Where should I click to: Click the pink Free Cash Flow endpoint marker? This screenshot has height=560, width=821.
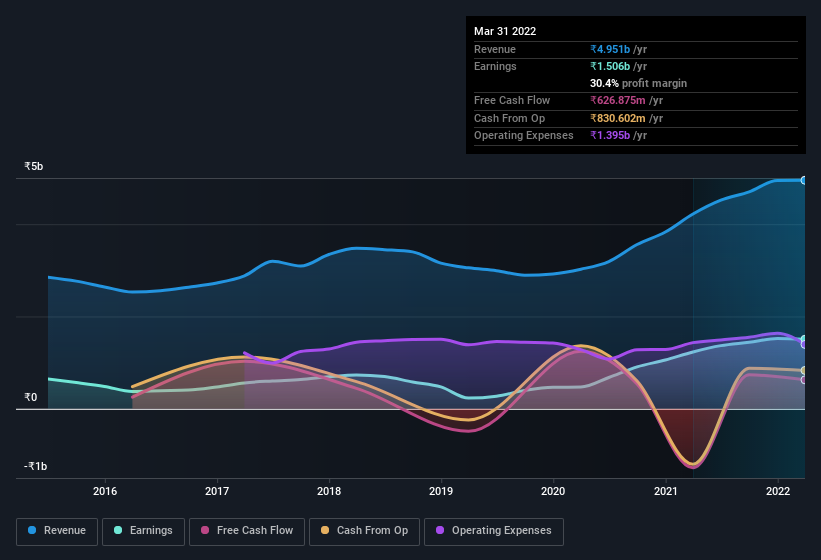[803, 379]
